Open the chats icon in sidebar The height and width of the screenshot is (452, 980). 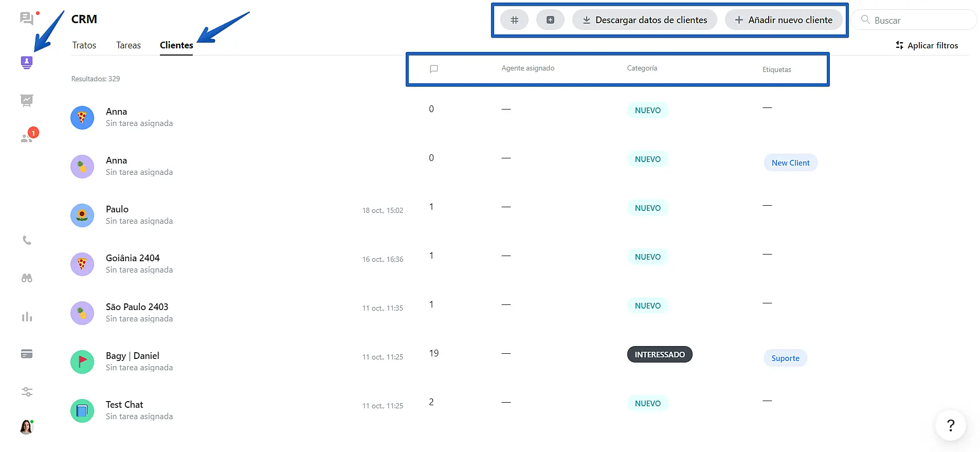tap(26, 19)
